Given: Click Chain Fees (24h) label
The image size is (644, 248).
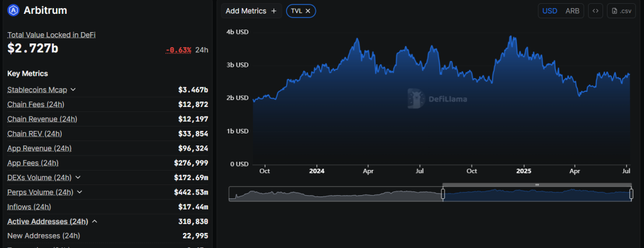Looking at the screenshot, I should (x=35, y=104).
